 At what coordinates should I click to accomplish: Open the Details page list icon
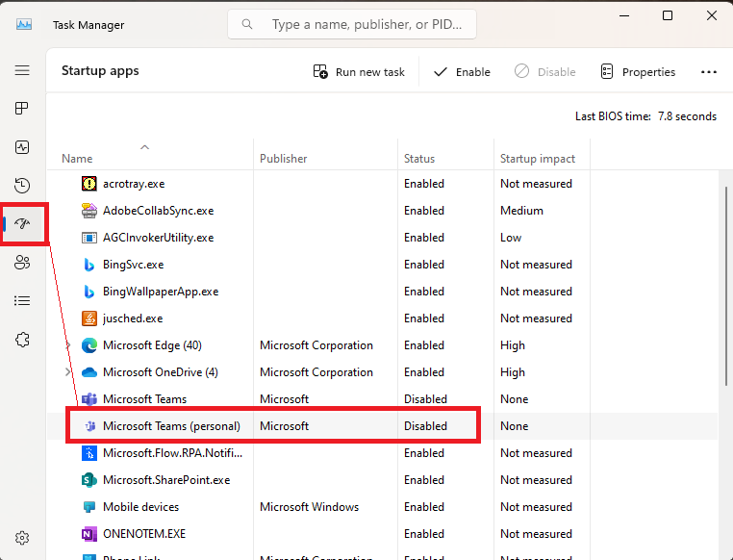tap(22, 300)
